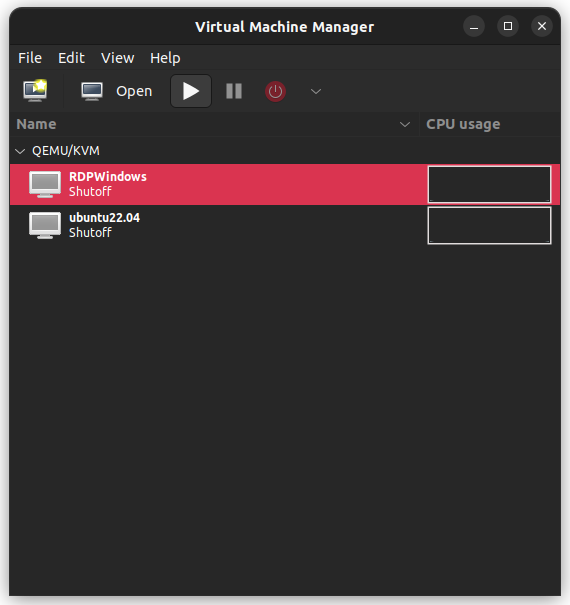Open the shutdown options dropdown arrow
The image size is (570, 605).
(x=316, y=91)
